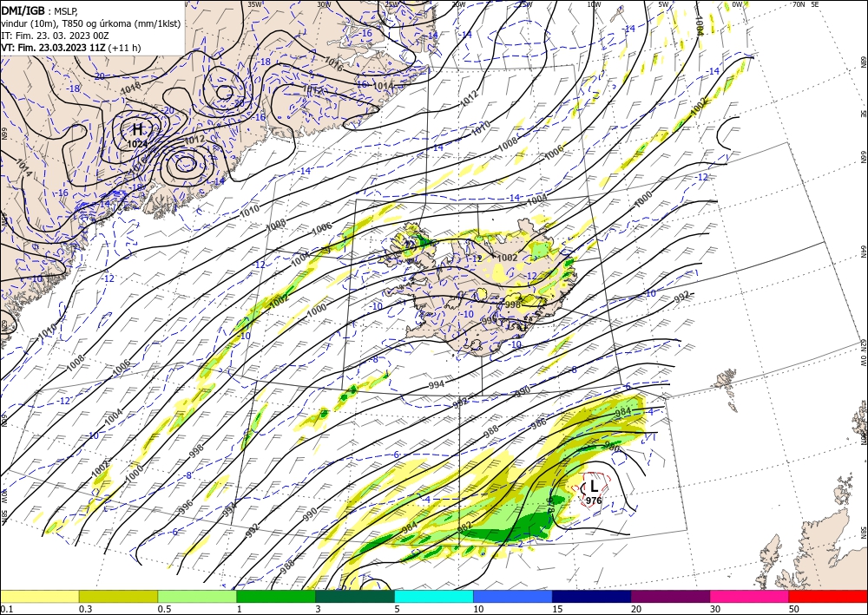The width and height of the screenshot is (868, 615).
Task: Click the pink 30–50 mm legend swatch
Action: [750, 597]
